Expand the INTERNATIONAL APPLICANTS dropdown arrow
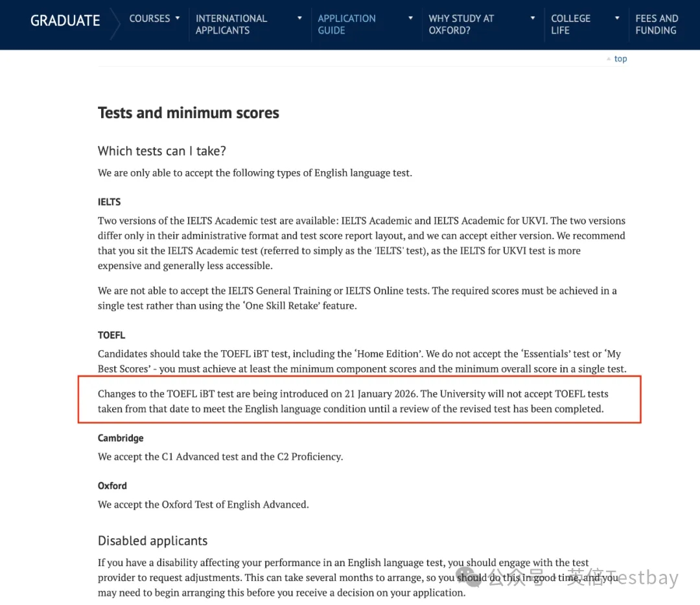This screenshot has width=700, height=605. pos(299,18)
